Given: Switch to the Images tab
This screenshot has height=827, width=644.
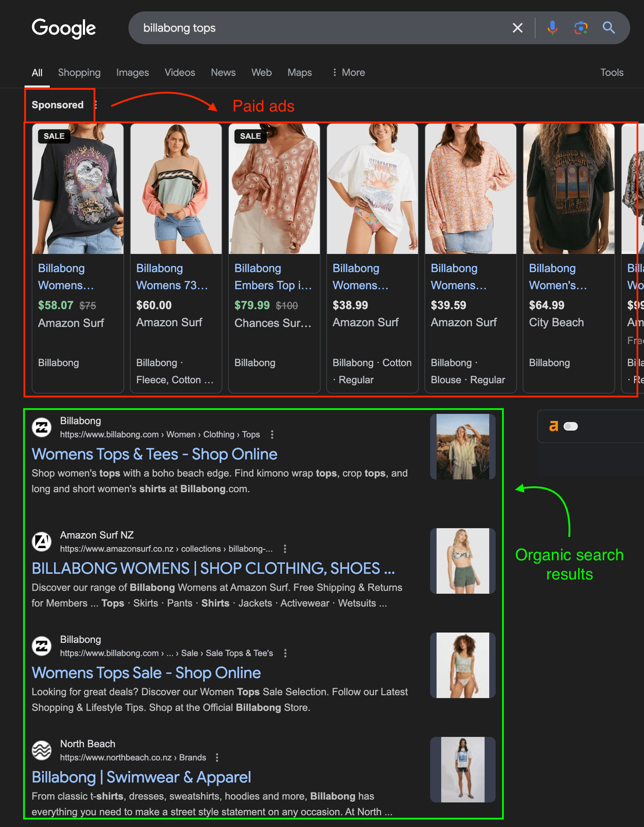Looking at the screenshot, I should tap(132, 72).
